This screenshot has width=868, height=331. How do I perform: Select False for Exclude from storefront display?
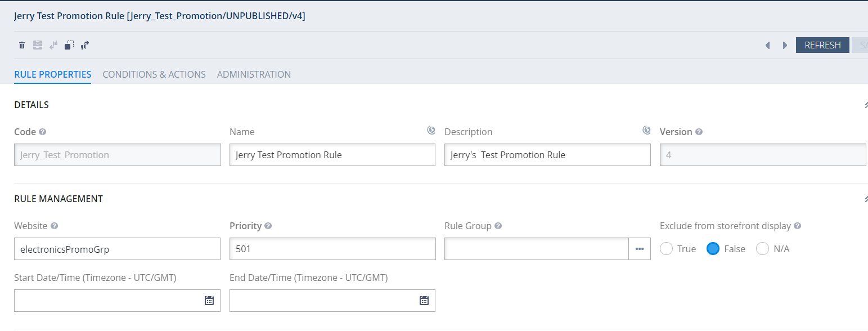(713, 249)
